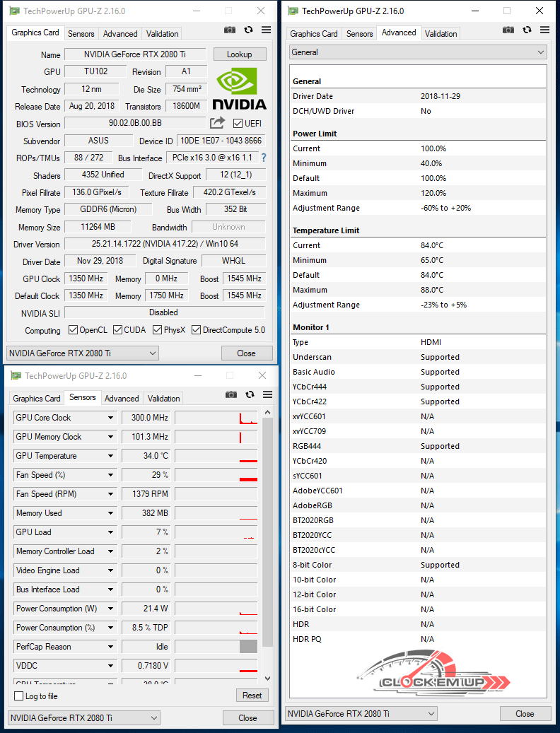Click the GPU name field
Screen dimensions: 560x733
click(x=135, y=54)
